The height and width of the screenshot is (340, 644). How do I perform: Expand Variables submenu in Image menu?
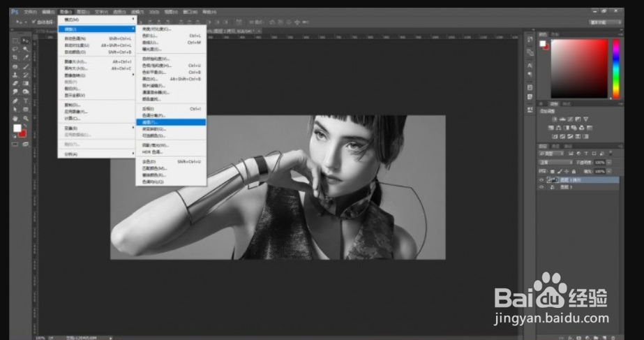(x=96, y=128)
